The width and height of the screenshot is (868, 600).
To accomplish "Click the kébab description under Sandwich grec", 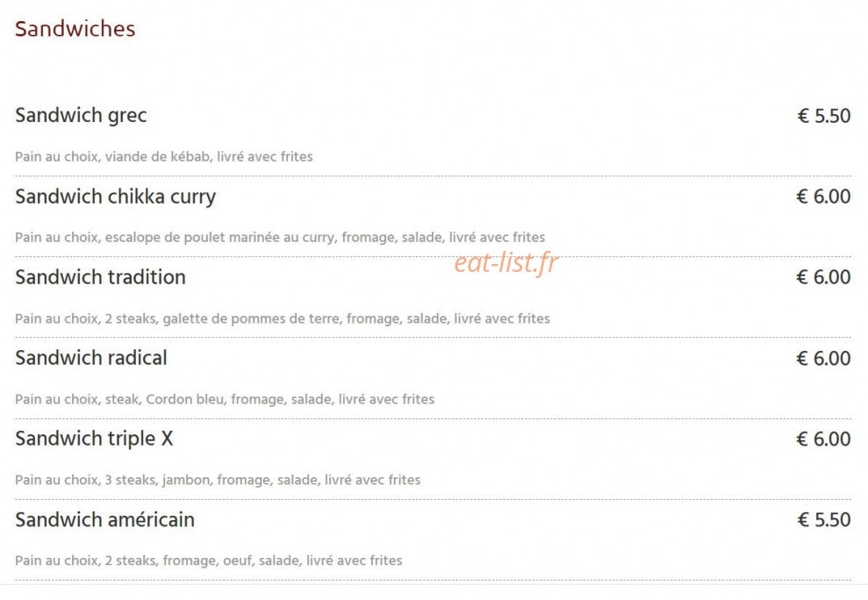I will point(164,157).
